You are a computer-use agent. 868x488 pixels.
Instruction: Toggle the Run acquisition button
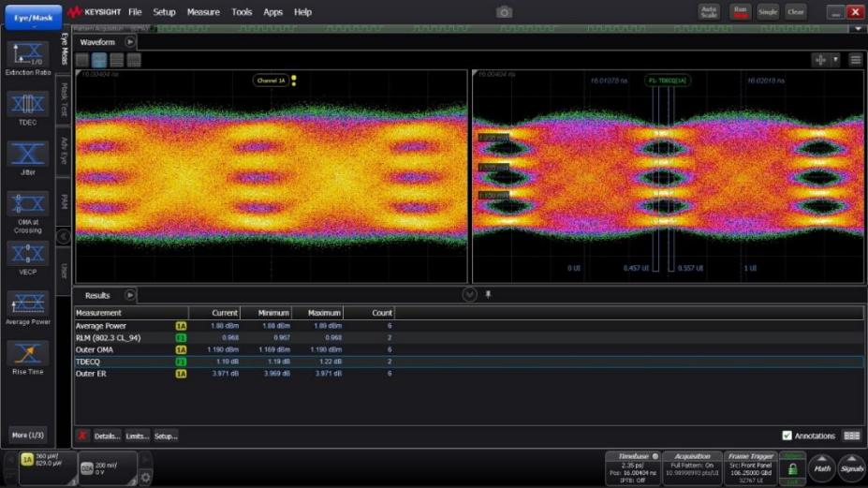(x=741, y=12)
